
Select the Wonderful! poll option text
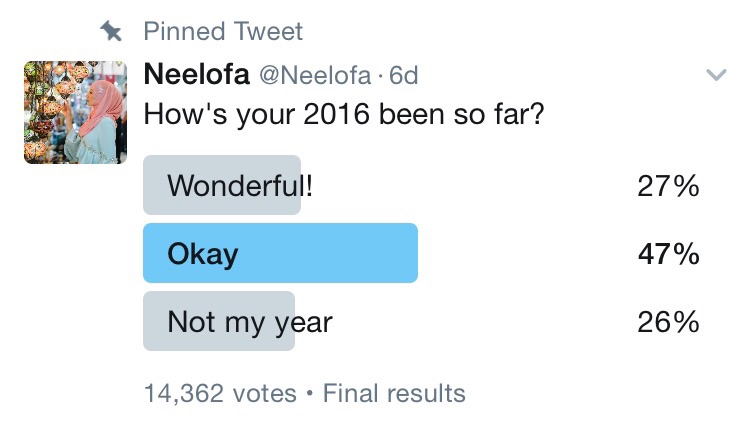[x=240, y=185]
